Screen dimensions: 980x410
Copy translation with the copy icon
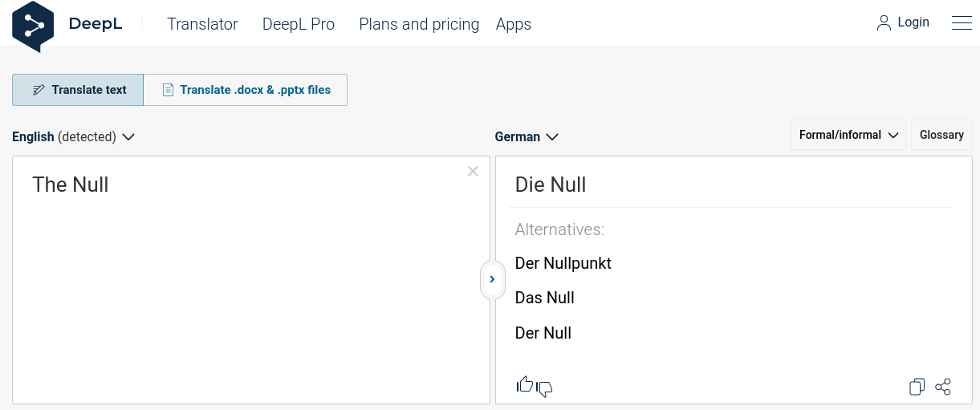[917, 387]
